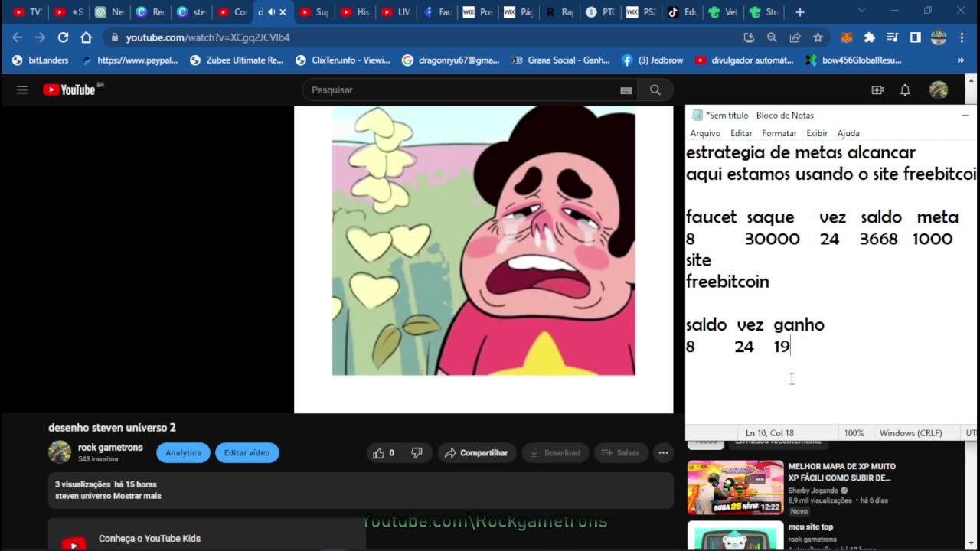This screenshot has width=980, height=551.
Task: Open MELHOR MAPA DE XP video thumbnail
Action: pyautogui.click(x=735, y=487)
